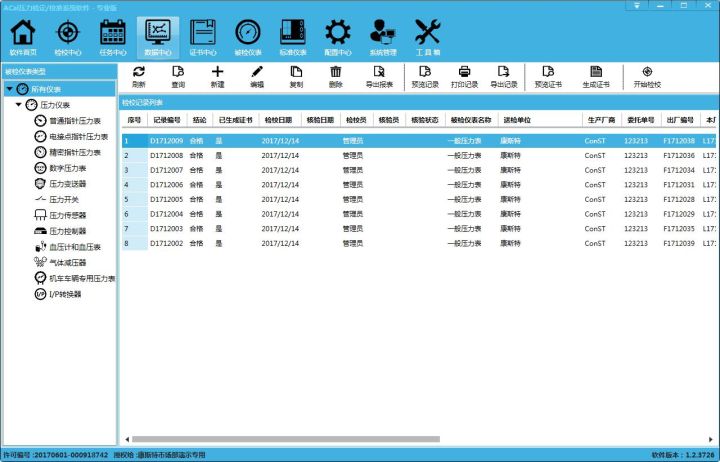The width and height of the screenshot is (720, 462).
Task: Click 生成证书 generate certificate icon
Action: 596,76
